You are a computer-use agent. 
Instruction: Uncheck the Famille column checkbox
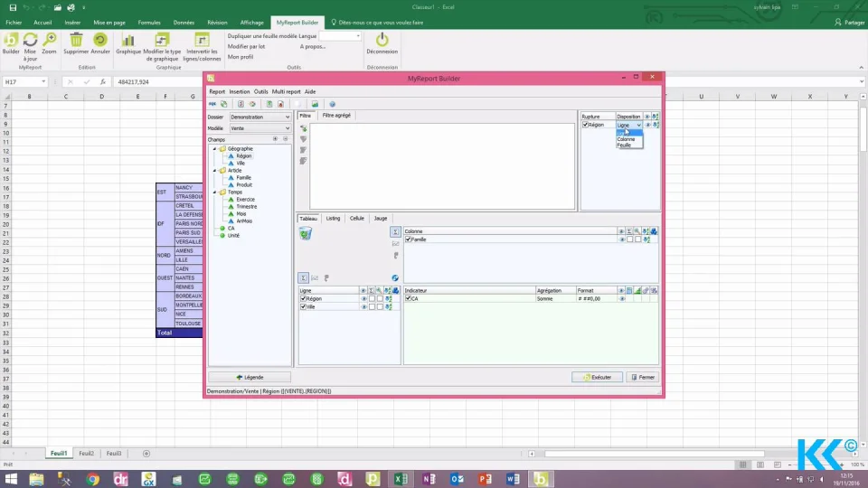[408, 239]
